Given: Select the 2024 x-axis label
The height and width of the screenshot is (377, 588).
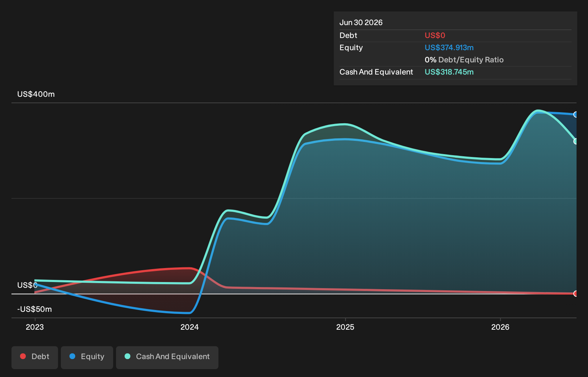Looking at the screenshot, I should coord(190,327).
